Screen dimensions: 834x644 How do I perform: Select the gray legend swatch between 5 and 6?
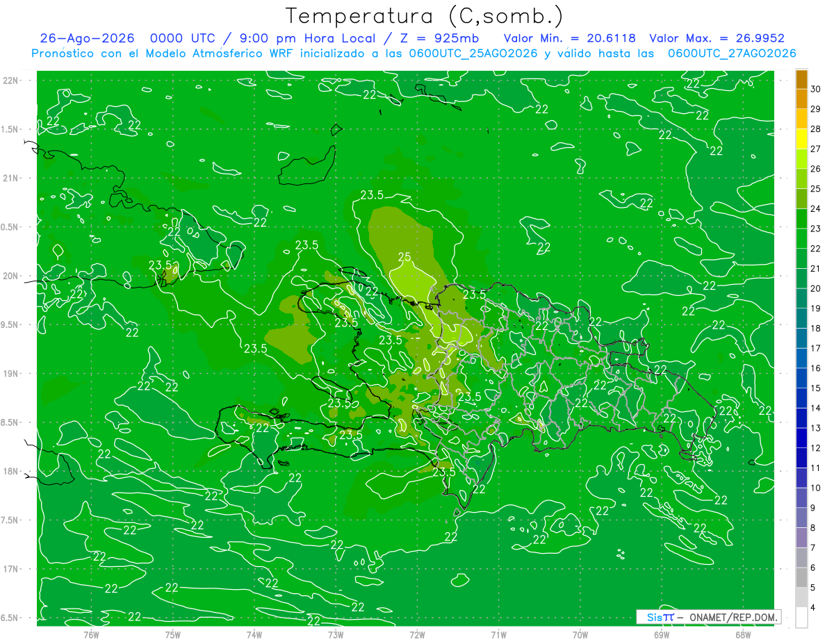tap(801, 577)
